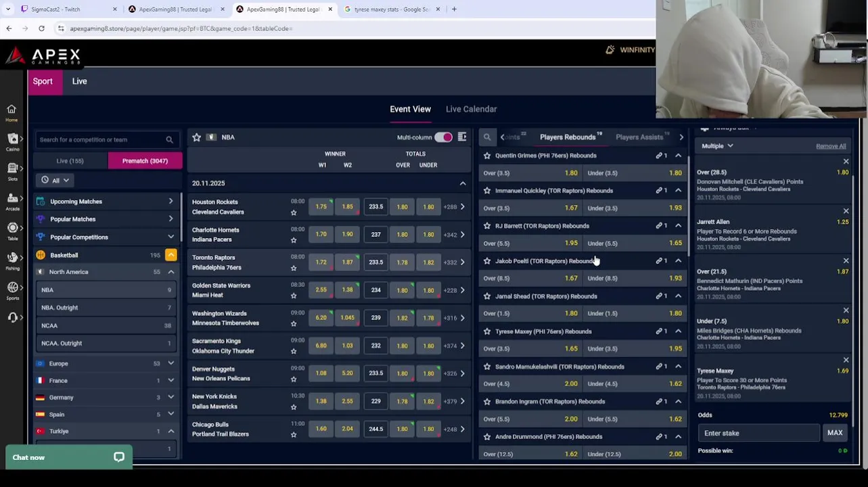This screenshot has width=868, height=487.
Task: Star the Houston Rockets vs Cleveland Cavaliers match
Action: (294, 212)
